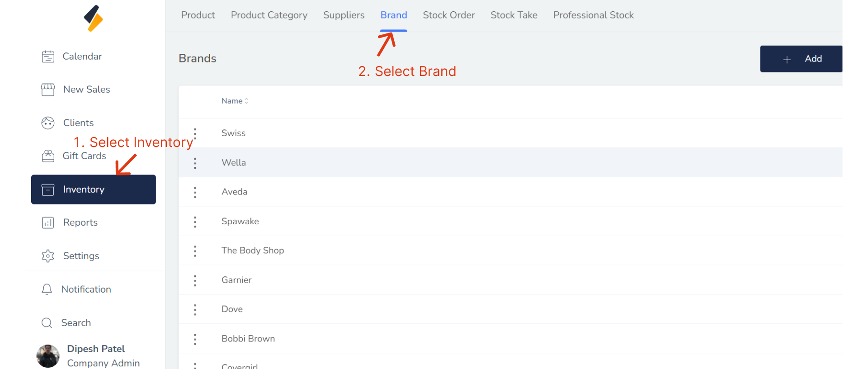
Task: Select Inventory in the sidebar
Action: tap(93, 189)
